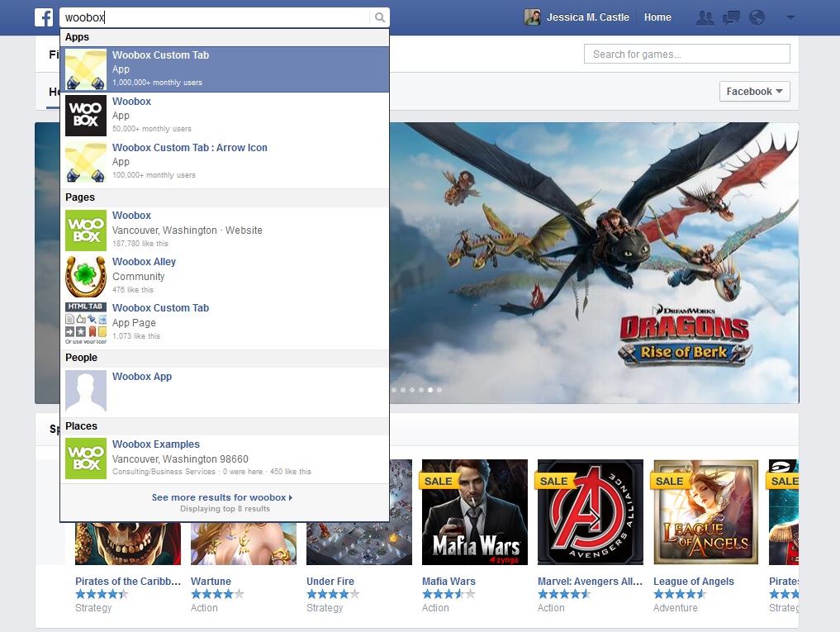The width and height of the screenshot is (840, 632).
Task: Open the Pirates of the Caribbean skull thumbnail
Action: [x=128, y=544]
